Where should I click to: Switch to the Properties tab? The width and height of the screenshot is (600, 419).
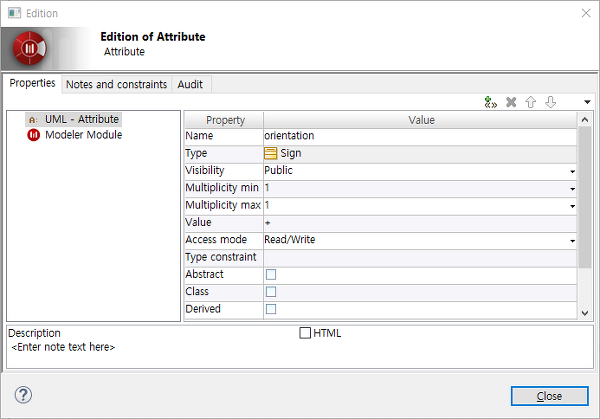coord(32,83)
